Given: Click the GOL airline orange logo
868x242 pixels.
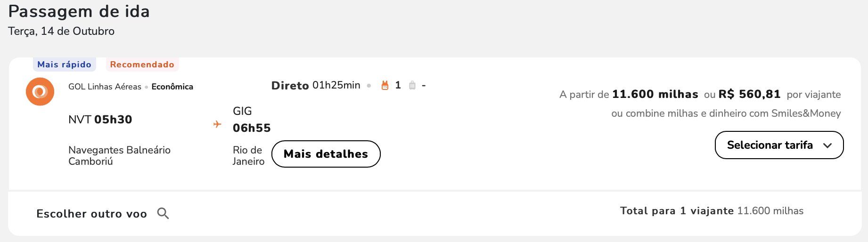Looking at the screenshot, I should pyautogui.click(x=40, y=91).
